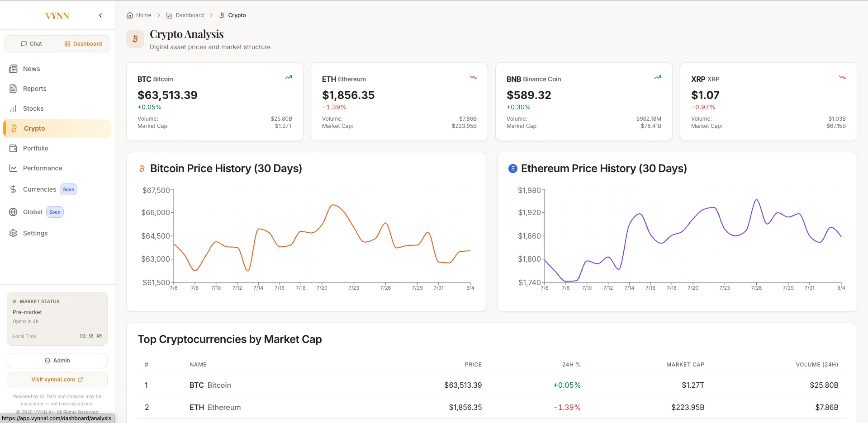Click the upward trend icon on BTC card

coord(289,77)
